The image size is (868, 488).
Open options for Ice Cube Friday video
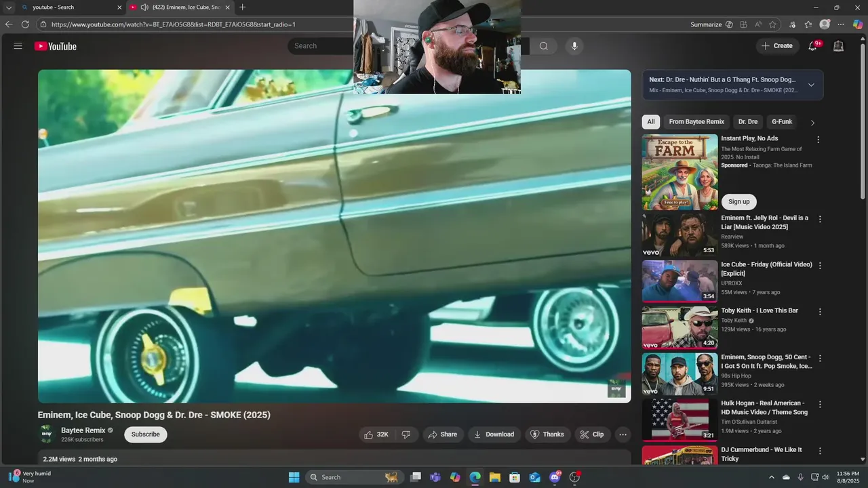tap(820, 266)
